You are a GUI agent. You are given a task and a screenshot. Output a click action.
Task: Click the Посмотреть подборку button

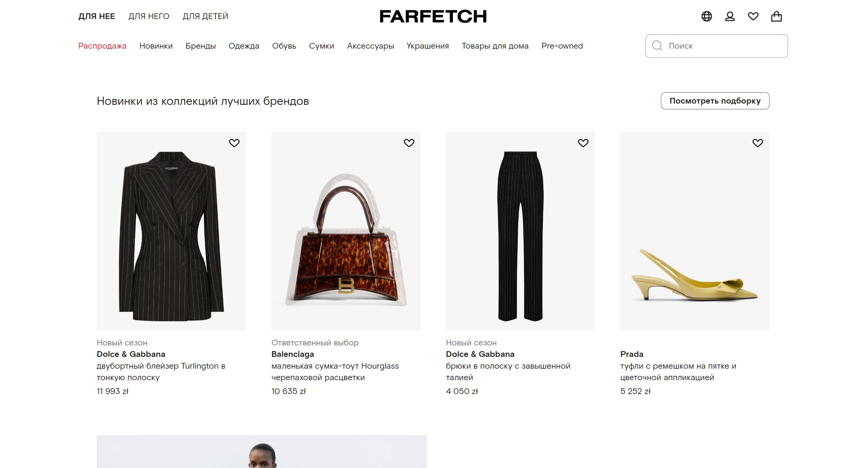click(715, 101)
